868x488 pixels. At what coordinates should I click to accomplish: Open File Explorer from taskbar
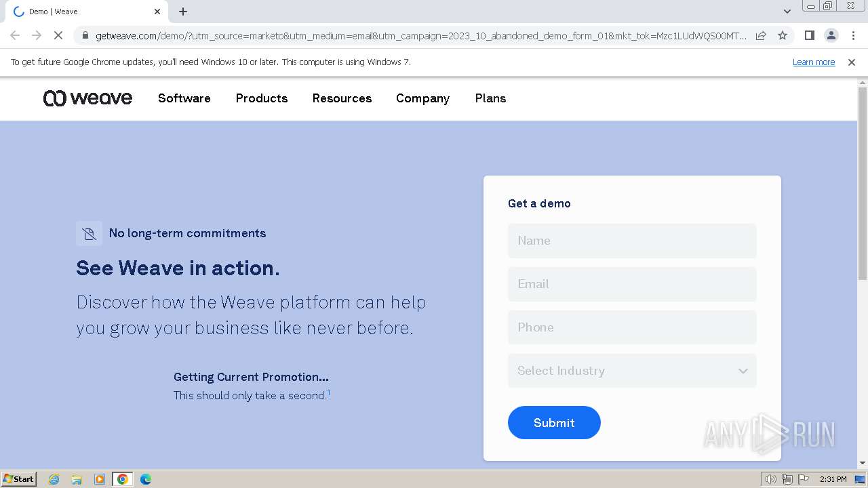click(77, 479)
